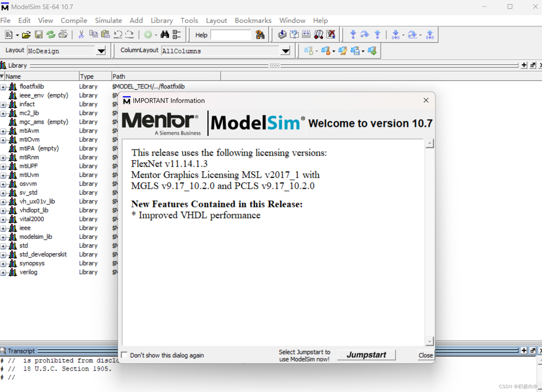
Task: Close the IMPORTANT Information dialog with X
Action: (426, 100)
